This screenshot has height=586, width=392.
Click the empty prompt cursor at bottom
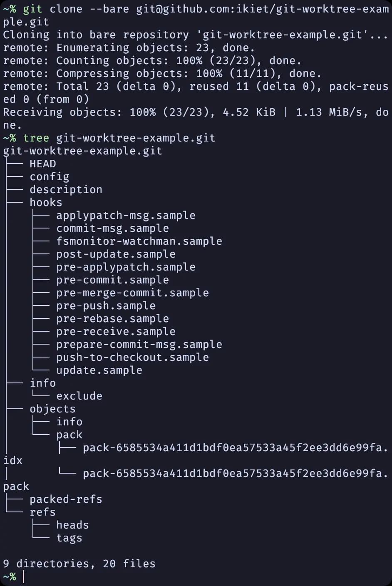pos(23,576)
